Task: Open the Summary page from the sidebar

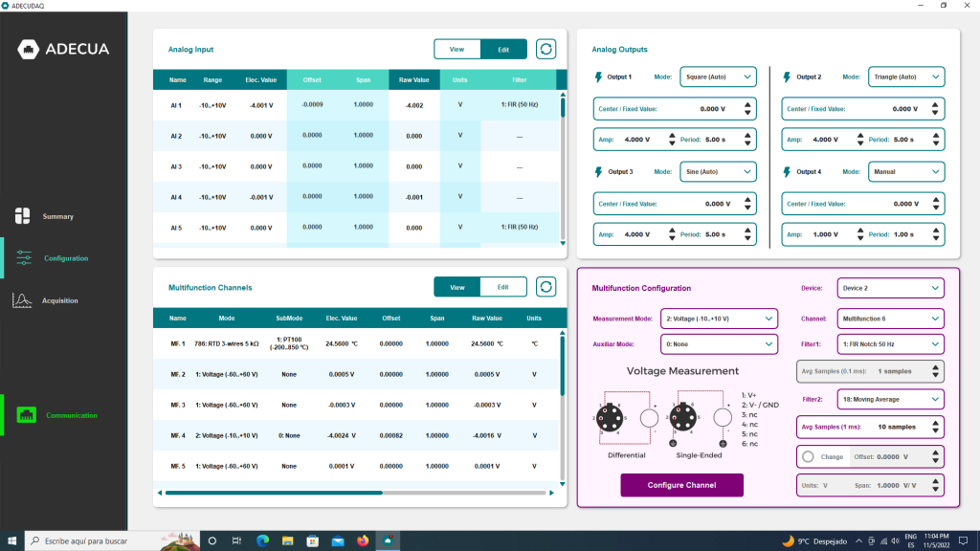Action: [57, 216]
